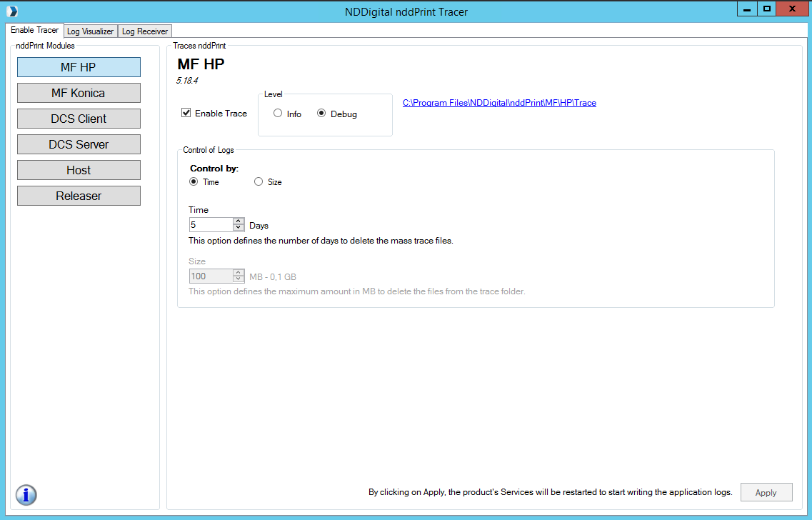Select the Debug level radio button
The image size is (812, 520).
pyautogui.click(x=321, y=114)
